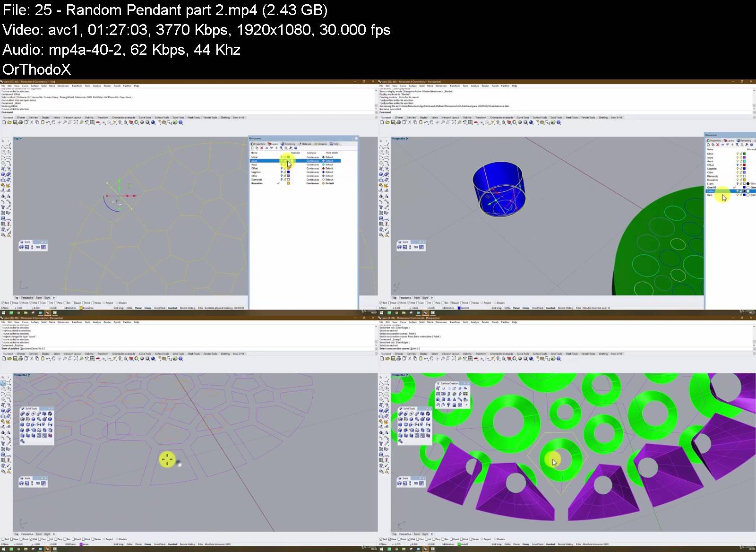Toggle Disable osnap checkbox in bottom-right frame

495,539
